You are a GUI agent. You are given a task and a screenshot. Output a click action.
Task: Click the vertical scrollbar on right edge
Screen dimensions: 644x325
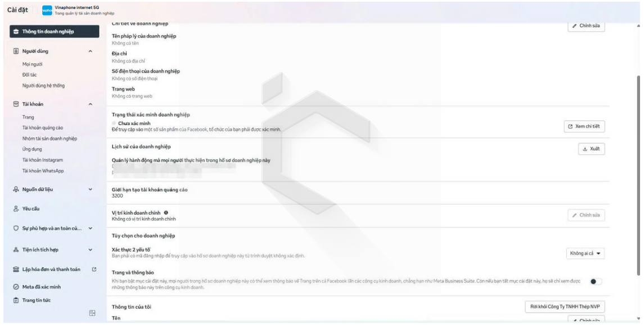coord(638,175)
